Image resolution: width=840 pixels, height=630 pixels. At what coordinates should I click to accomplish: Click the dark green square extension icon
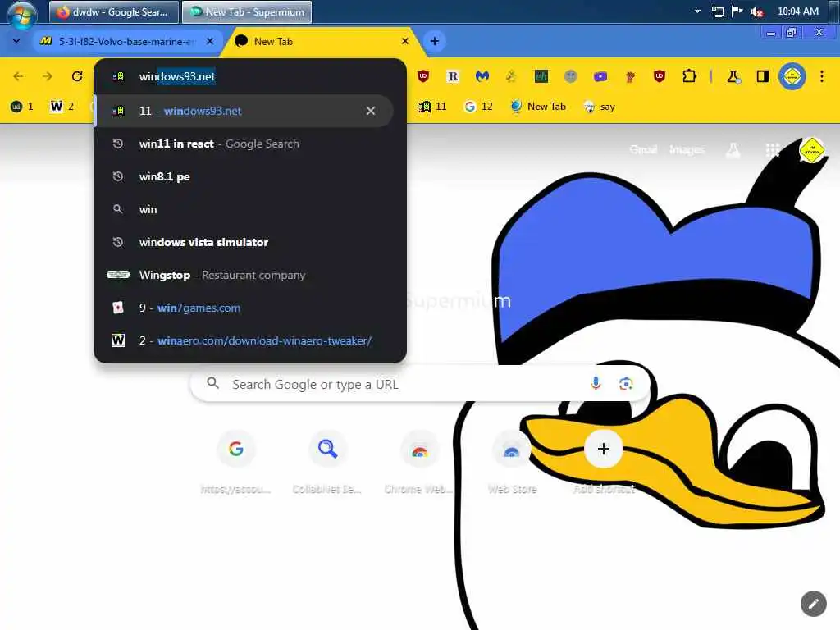coord(541,76)
